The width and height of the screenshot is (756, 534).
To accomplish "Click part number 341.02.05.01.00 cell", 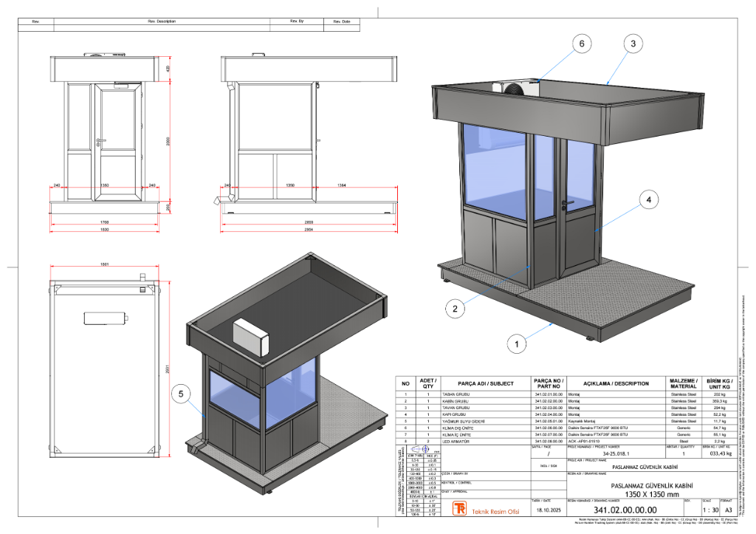I will coord(549,421).
